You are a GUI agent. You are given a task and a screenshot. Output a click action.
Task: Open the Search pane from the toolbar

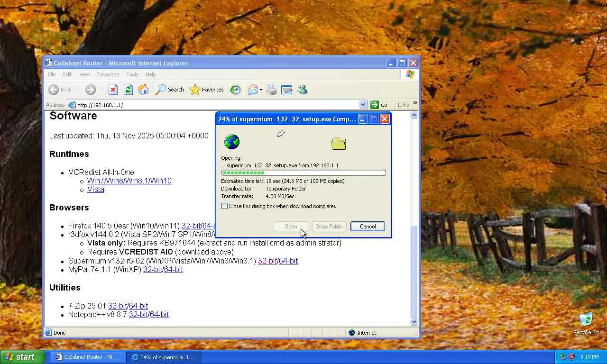click(x=170, y=90)
